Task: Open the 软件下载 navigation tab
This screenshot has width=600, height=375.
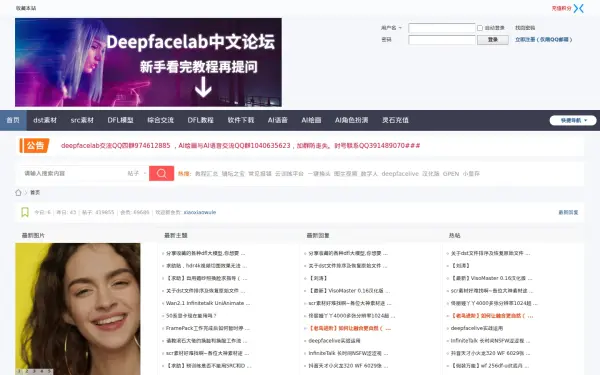Action: pyautogui.click(x=241, y=120)
